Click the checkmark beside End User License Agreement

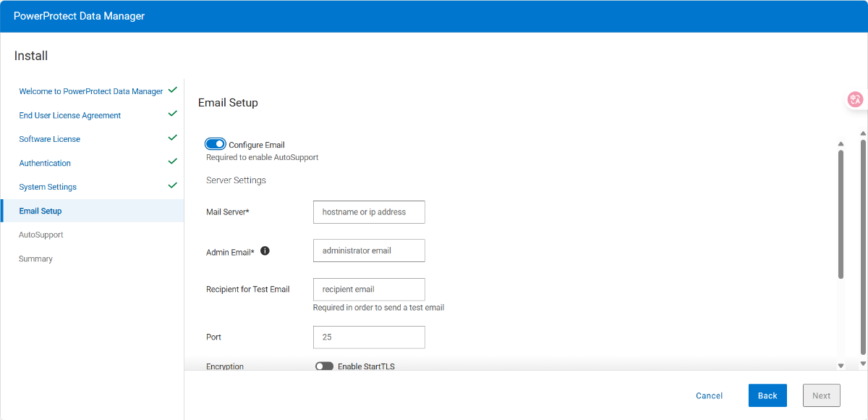[x=172, y=114]
